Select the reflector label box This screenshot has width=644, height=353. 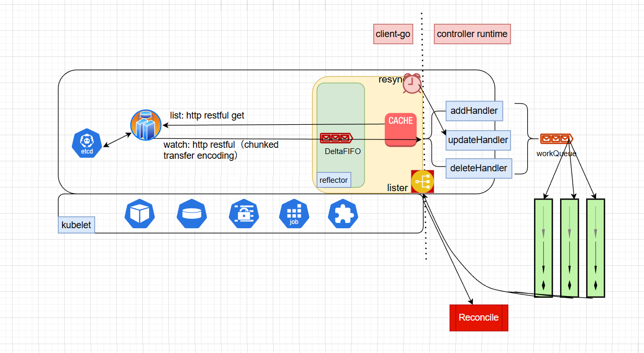point(334,180)
